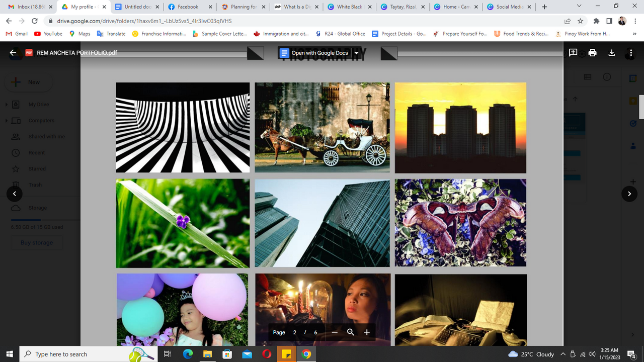The width and height of the screenshot is (644, 362).
Task: Open Task View on the taskbar
Action: pyautogui.click(x=168, y=354)
